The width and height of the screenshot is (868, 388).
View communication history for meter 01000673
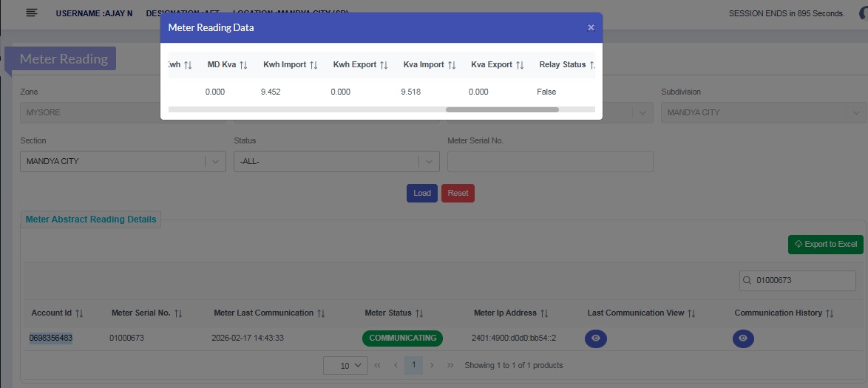(x=743, y=338)
